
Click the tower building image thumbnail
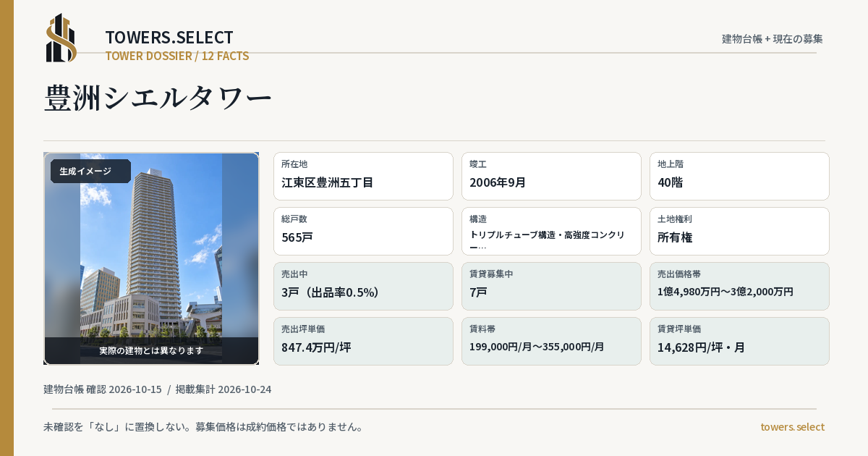(151, 258)
